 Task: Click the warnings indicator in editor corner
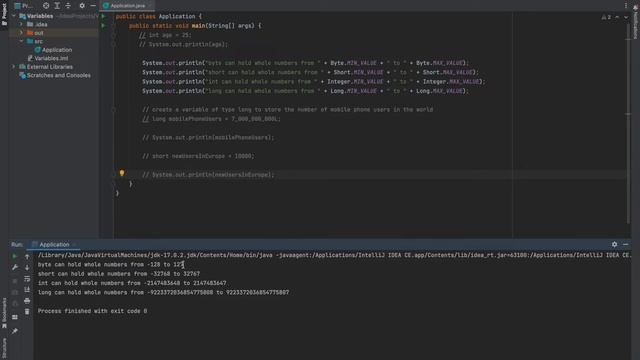(x=606, y=17)
